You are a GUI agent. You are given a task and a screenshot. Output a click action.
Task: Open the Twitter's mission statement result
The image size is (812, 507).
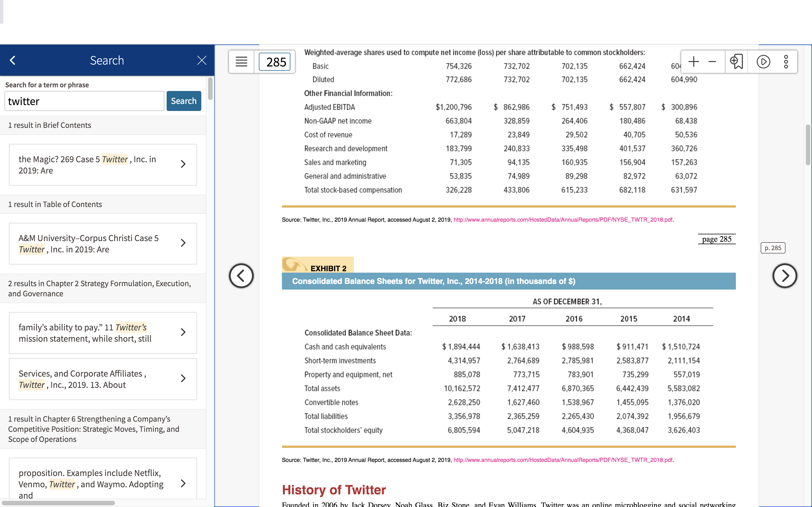click(103, 333)
